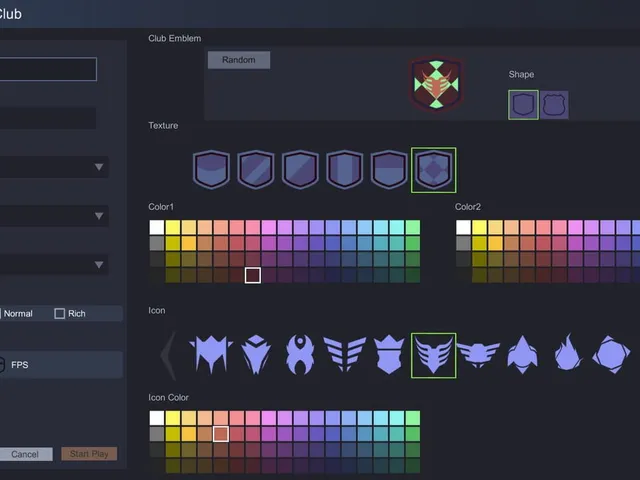This screenshot has height=480, width=640.
Task: Pick the horned ribbed demon icon
Action: tap(433, 356)
